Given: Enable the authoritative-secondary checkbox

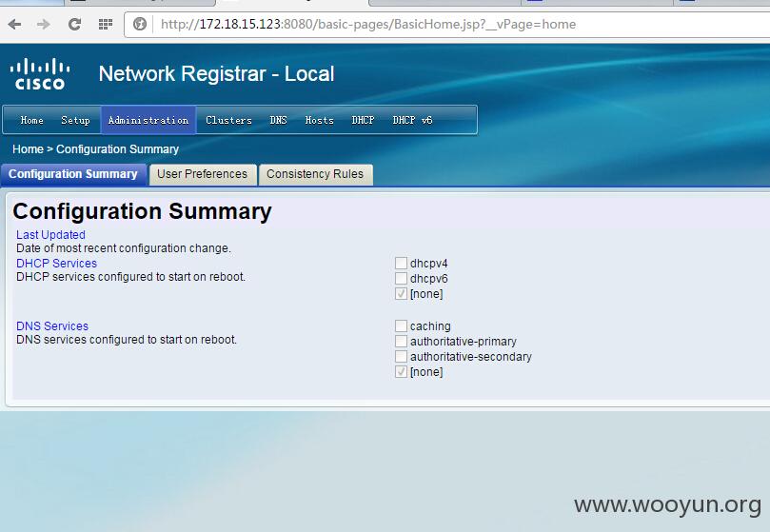Looking at the screenshot, I should [x=401, y=357].
